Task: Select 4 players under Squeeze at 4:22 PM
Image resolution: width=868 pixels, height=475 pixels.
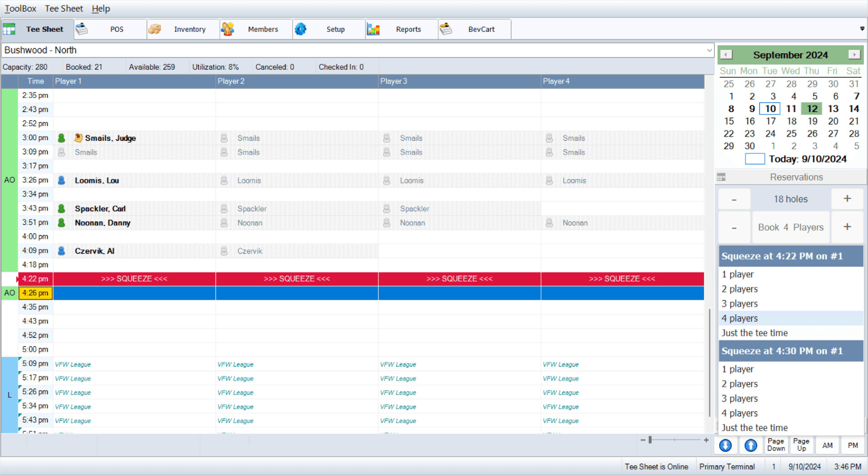Action: coord(740,318)
